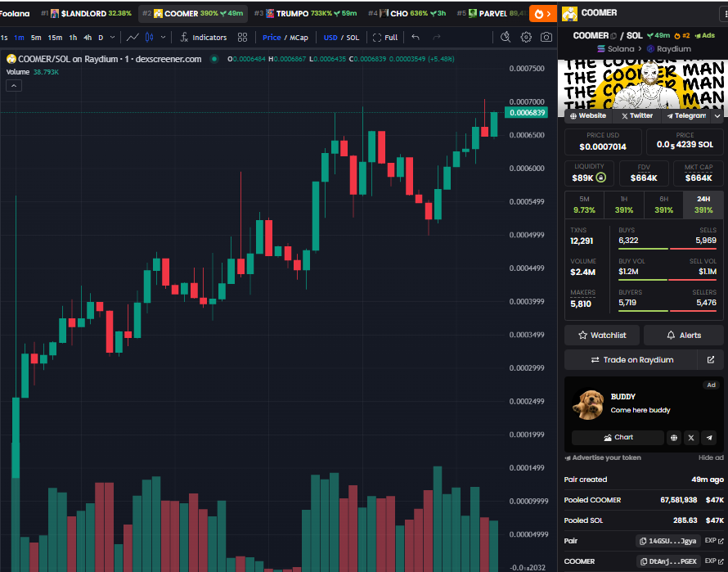Expand more social links chevron

point(717,115)
